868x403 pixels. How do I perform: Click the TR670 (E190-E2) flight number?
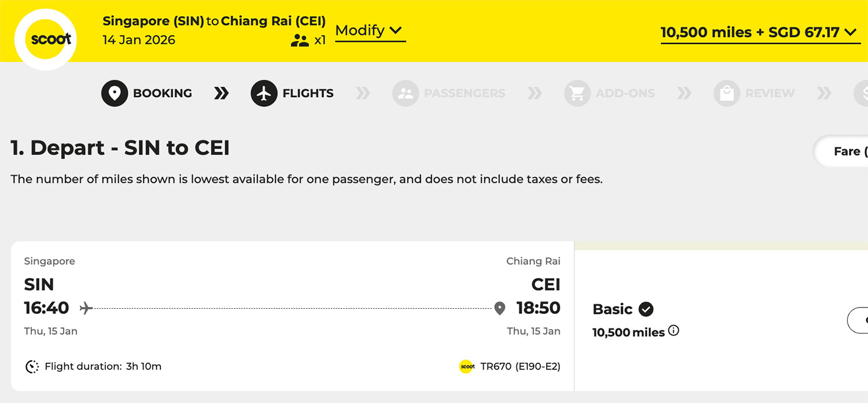point(520,366)
